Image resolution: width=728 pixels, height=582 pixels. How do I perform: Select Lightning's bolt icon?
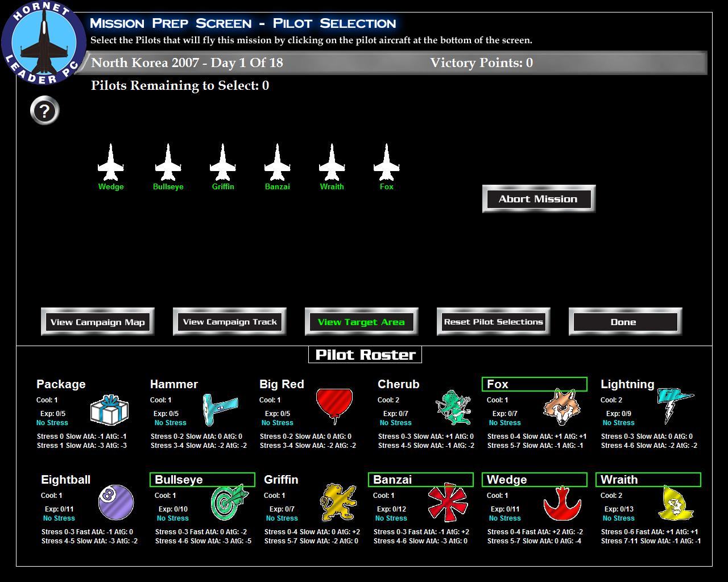[x=673, y=405]
